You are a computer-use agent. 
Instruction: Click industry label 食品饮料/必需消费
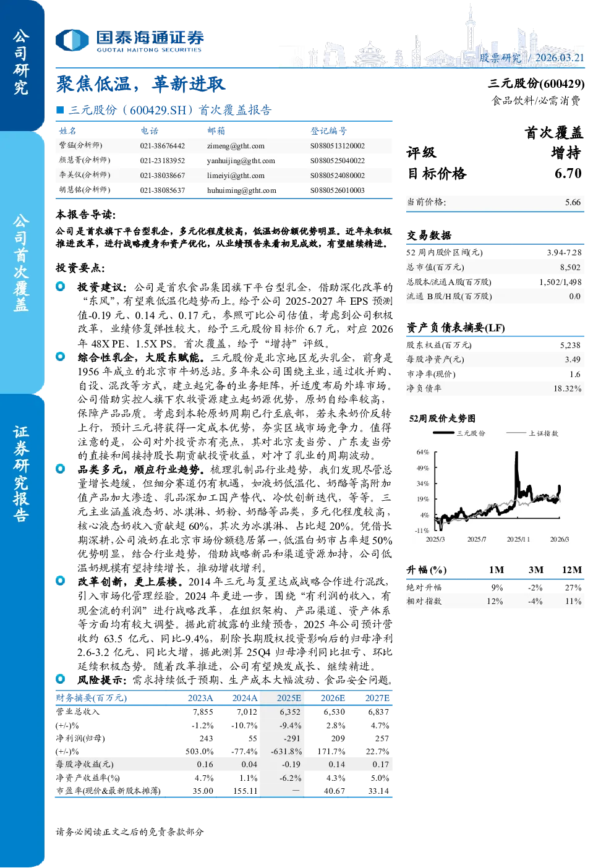[536, 101]
